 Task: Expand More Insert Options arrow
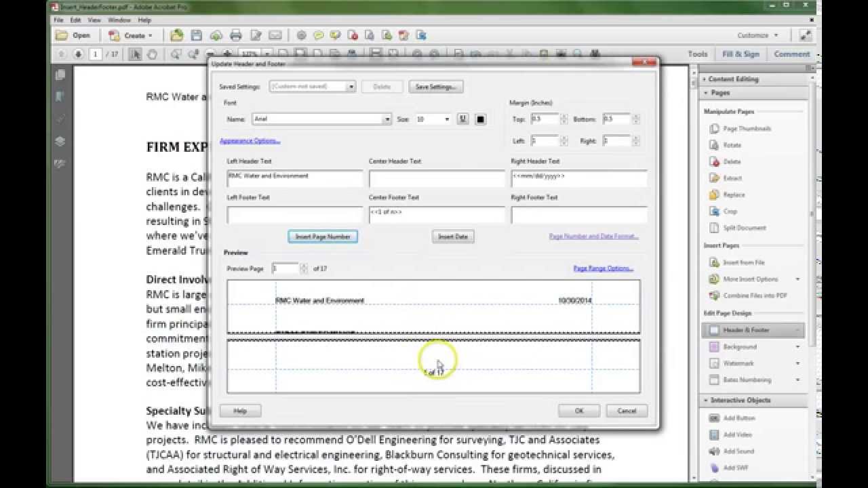coord(797,279)
